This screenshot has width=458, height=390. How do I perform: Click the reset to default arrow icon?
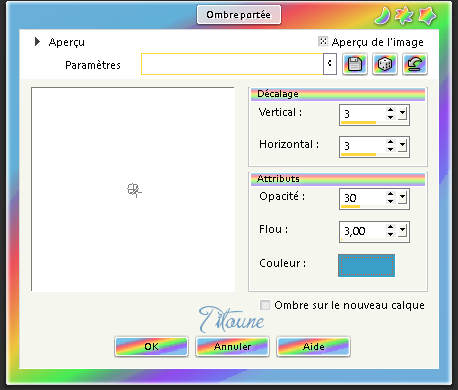click(415, 64)
